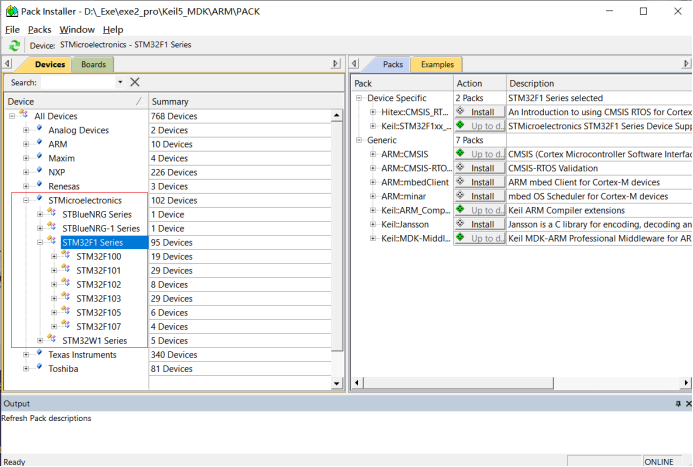Select the Renesas vendor row

(x=64, y=186)
